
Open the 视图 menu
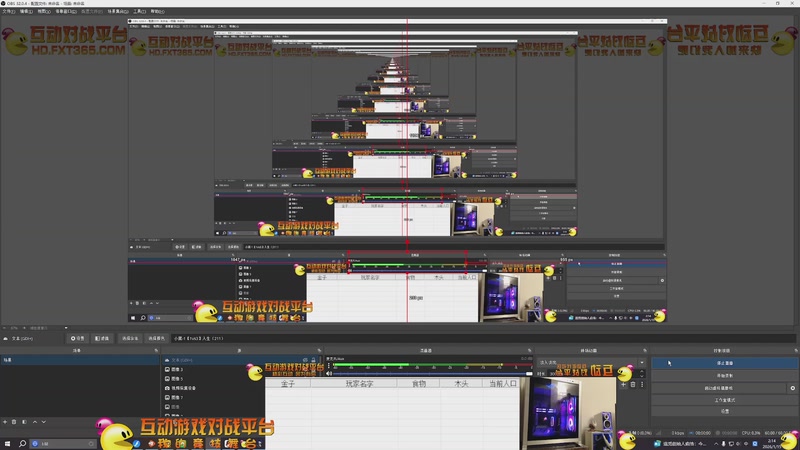(x=44, y=11)
